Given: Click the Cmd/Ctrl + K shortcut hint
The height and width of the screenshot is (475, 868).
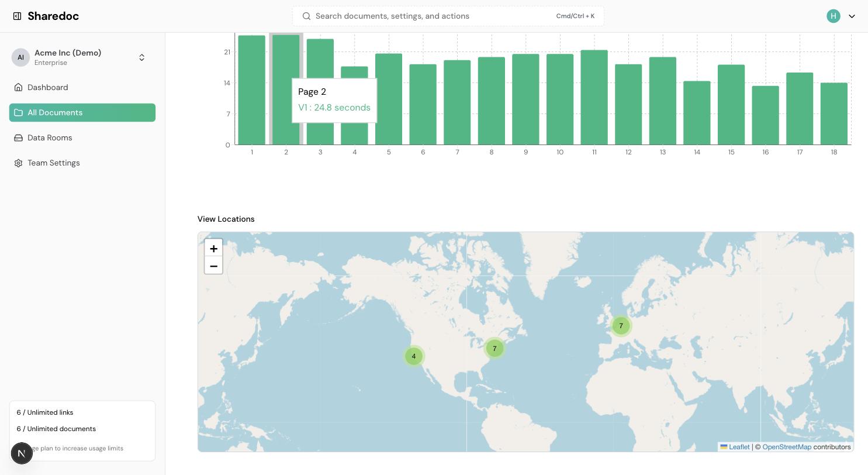Looking at the screenshot, I should pyautogui.click(x=575, y=16).
